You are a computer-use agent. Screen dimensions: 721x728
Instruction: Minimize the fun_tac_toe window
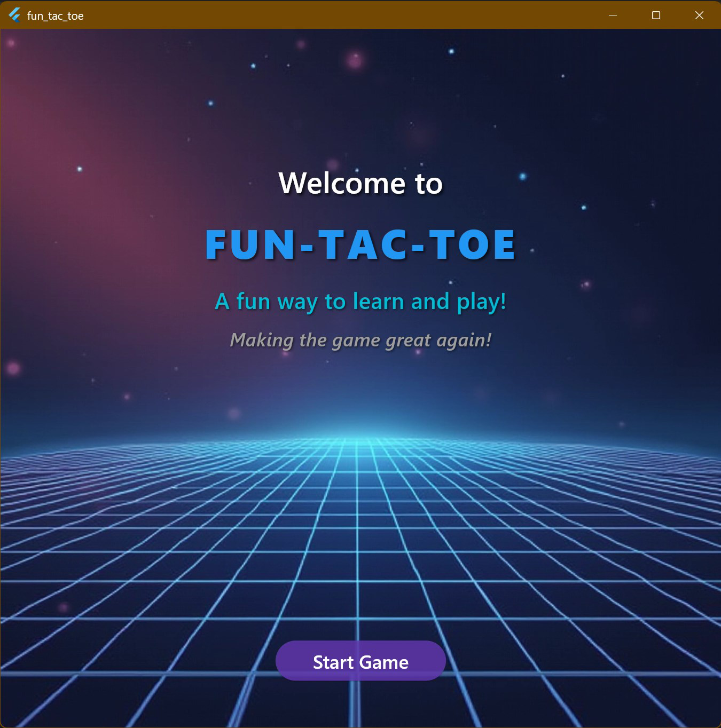(613, 15)
